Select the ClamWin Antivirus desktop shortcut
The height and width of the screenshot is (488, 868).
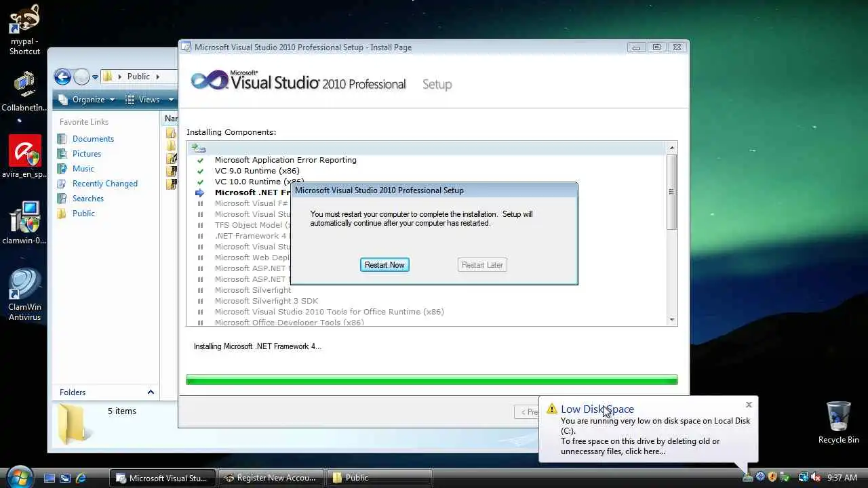coord(25,295)
